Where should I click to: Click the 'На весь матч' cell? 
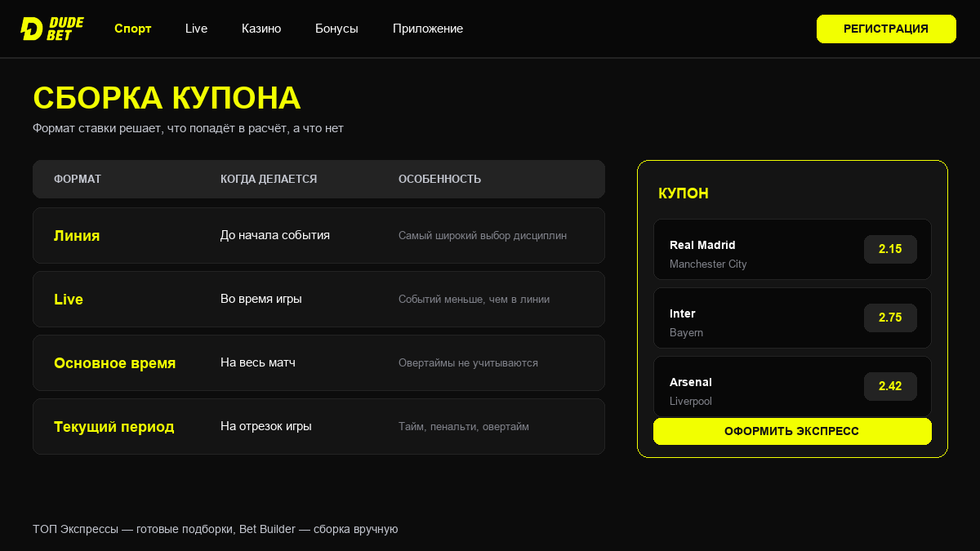click(258, 362)
